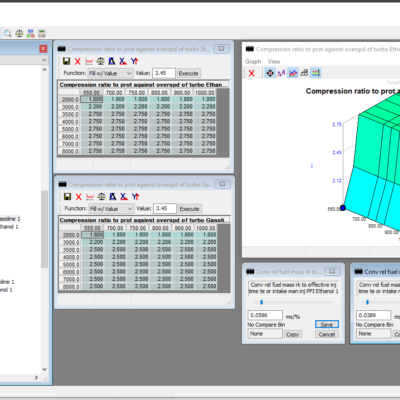Open the Graph menu
The height and width of the screenshot is (400, 400).
click(253, 61)
